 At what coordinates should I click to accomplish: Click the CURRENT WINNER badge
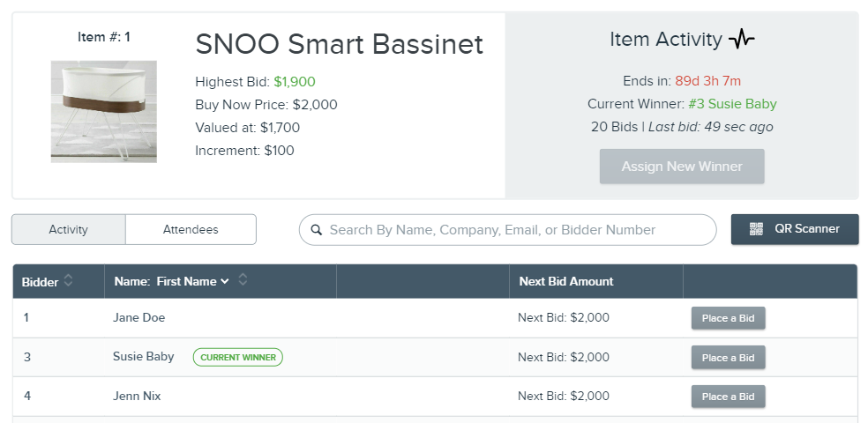(x=238, y=357)
